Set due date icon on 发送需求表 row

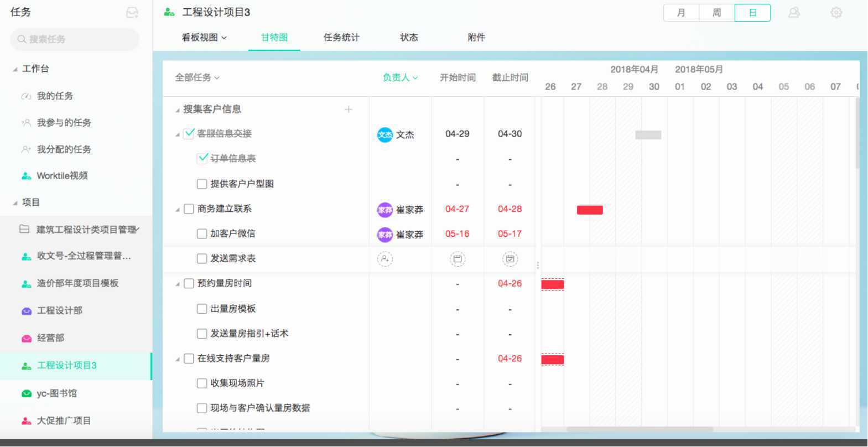pyautogui.click(x=510, y=259)
